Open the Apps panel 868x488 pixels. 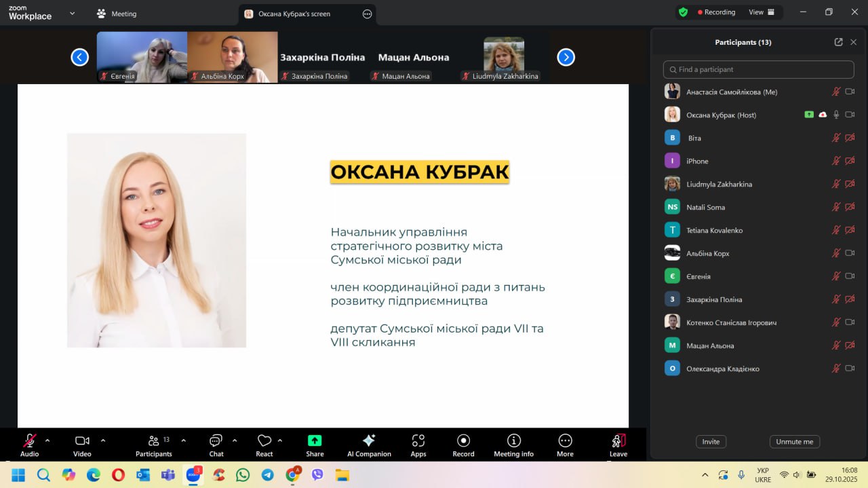tap(418, 445)
